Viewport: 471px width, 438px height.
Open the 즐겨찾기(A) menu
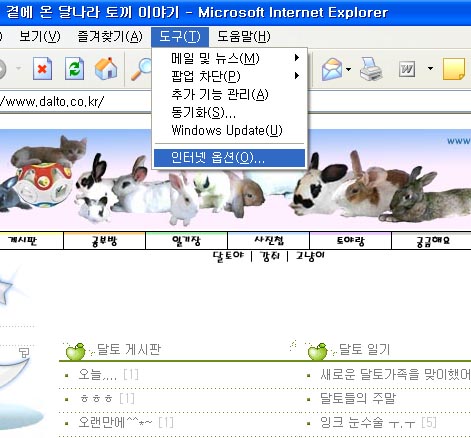coord(110,36)
